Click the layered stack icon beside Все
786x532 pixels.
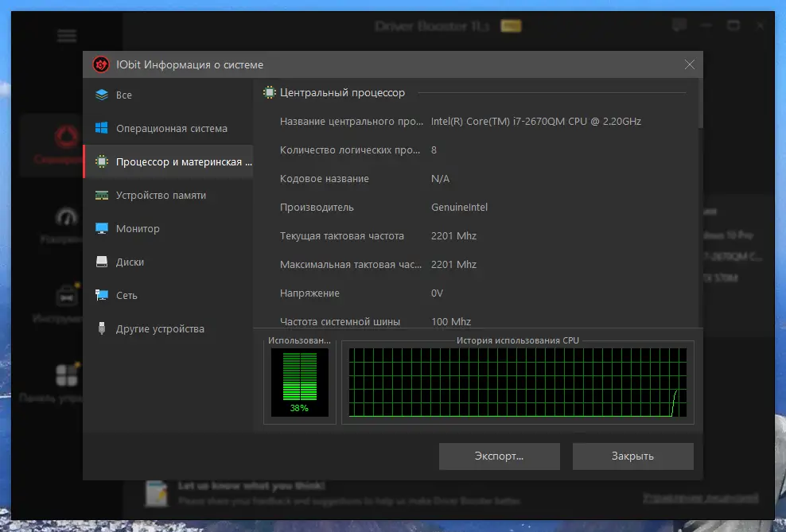102,95
